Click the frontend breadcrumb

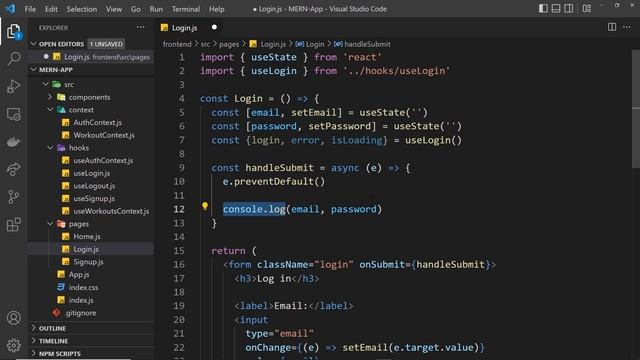[177, 44]
